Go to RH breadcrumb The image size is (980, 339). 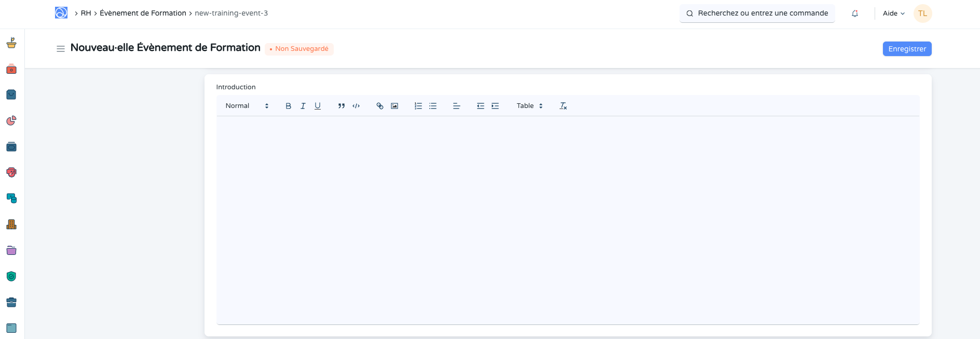pos(86,13)
